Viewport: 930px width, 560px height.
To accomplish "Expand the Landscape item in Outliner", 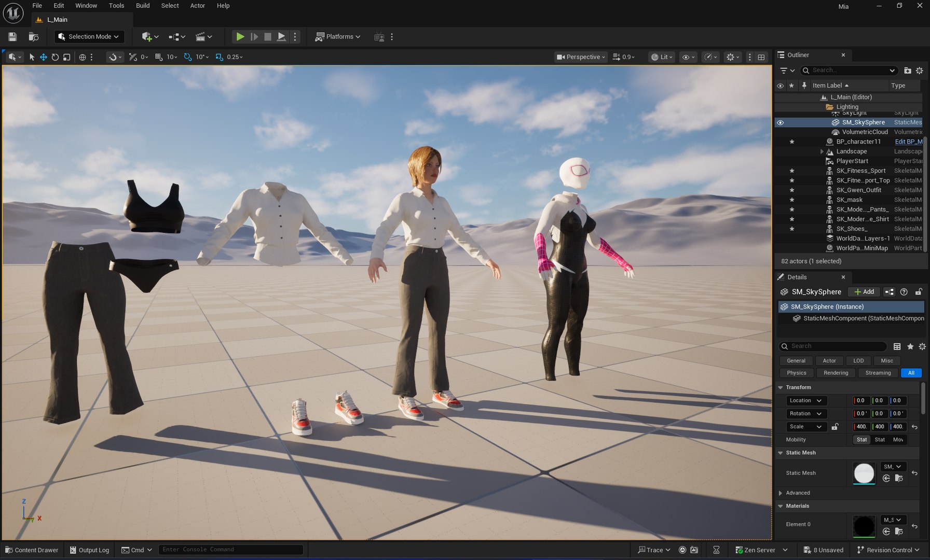I will (x=822, y=151).
